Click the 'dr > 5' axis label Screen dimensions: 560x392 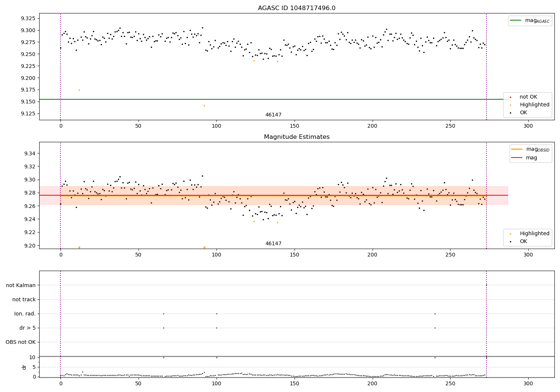pyautogui.click(x=28, y=328)
